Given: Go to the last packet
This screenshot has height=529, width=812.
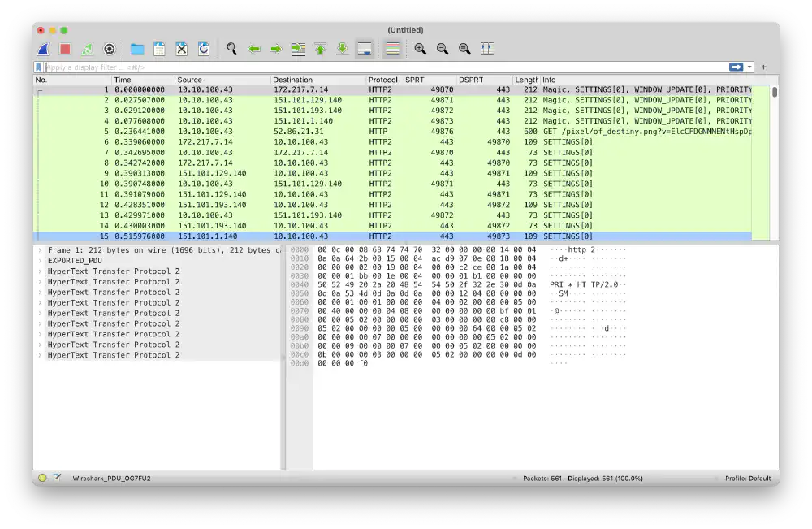Looking at the screenshot, I should click(x=342, y=49).
